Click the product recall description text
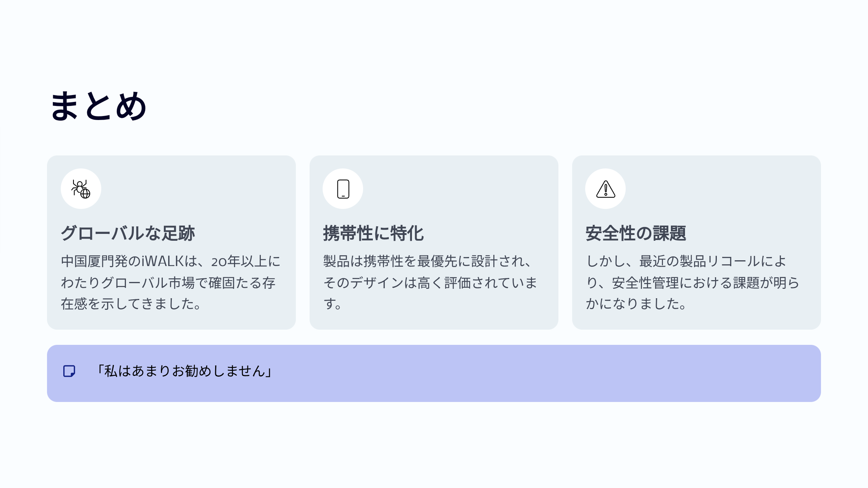This screenshot has width=868, height=488. [x=693, y=282]
